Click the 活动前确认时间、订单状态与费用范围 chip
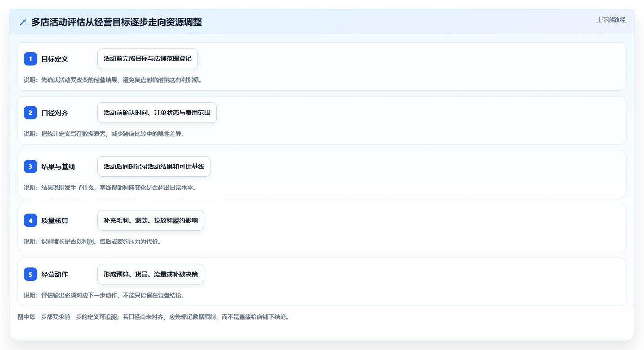644x350 pixels. (x=157, y=113)
